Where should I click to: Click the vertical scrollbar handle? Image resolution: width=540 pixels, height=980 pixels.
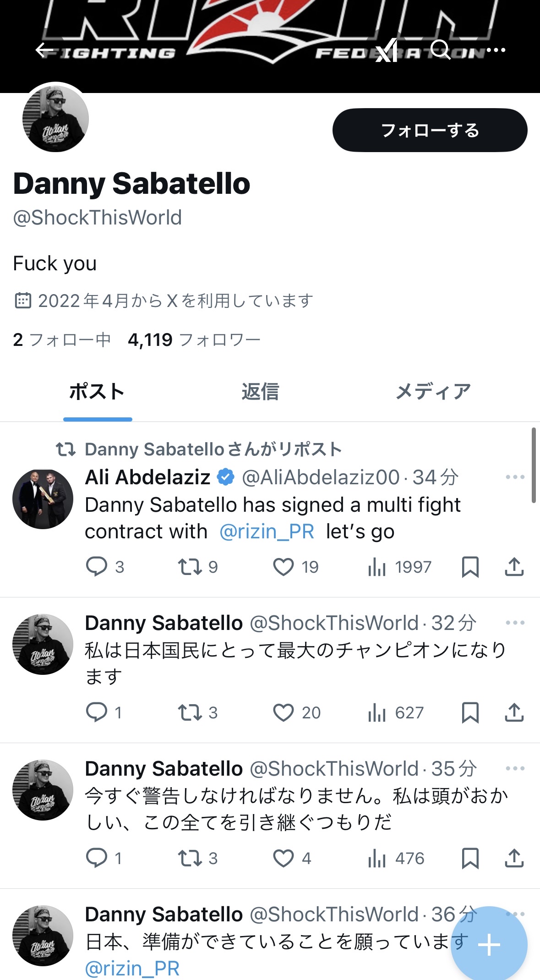pyautogui.click(x=534, y=465)
